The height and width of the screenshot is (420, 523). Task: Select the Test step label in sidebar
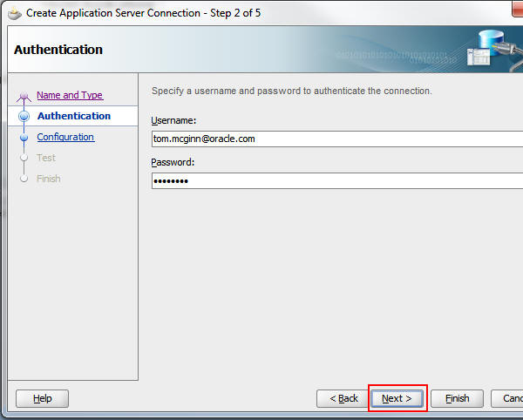click(x=46, y=158)
